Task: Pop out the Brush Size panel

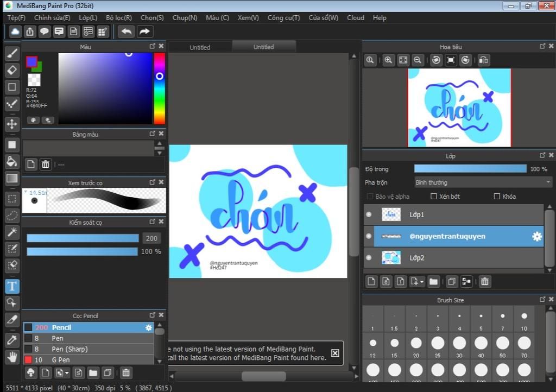Action: [x=542, y=300]
